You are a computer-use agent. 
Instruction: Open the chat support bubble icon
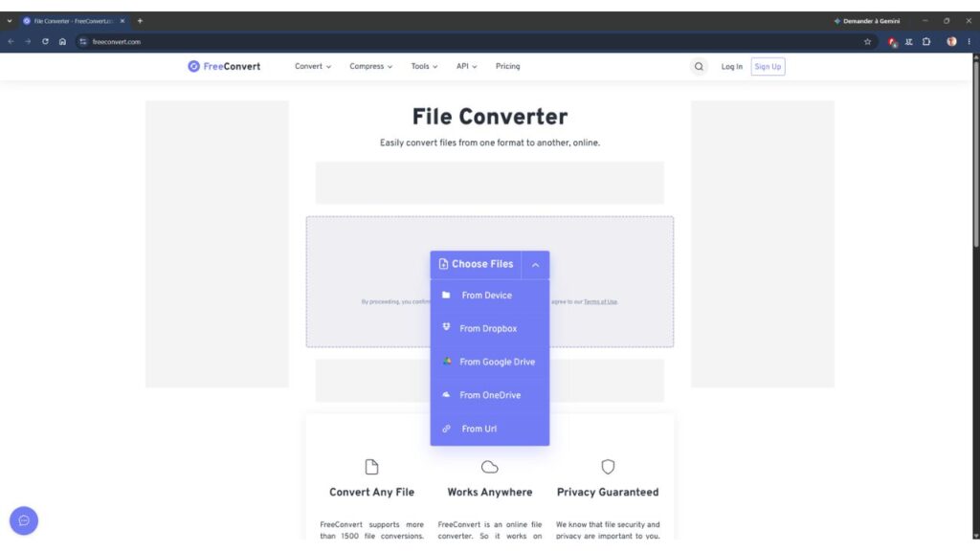point(24,520)
